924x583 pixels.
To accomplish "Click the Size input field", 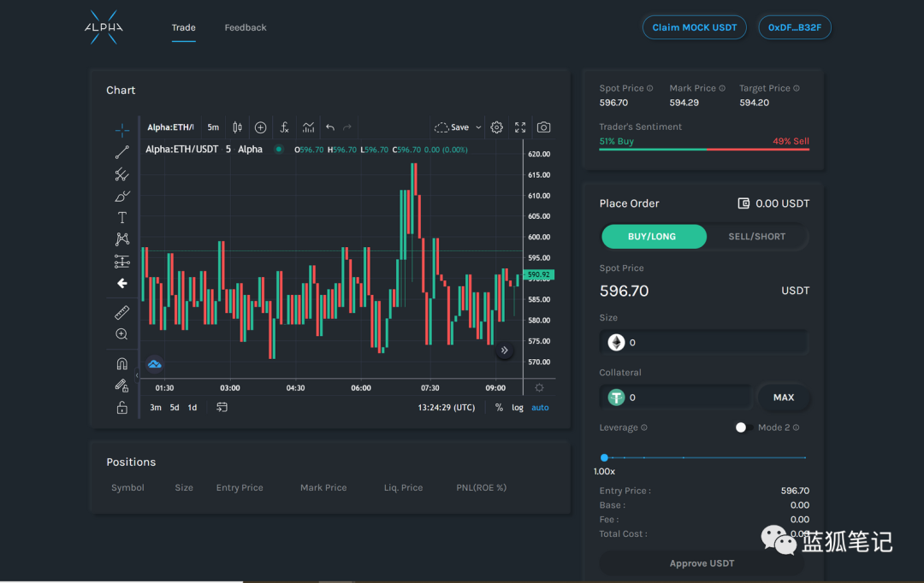I will coord(704,342).
